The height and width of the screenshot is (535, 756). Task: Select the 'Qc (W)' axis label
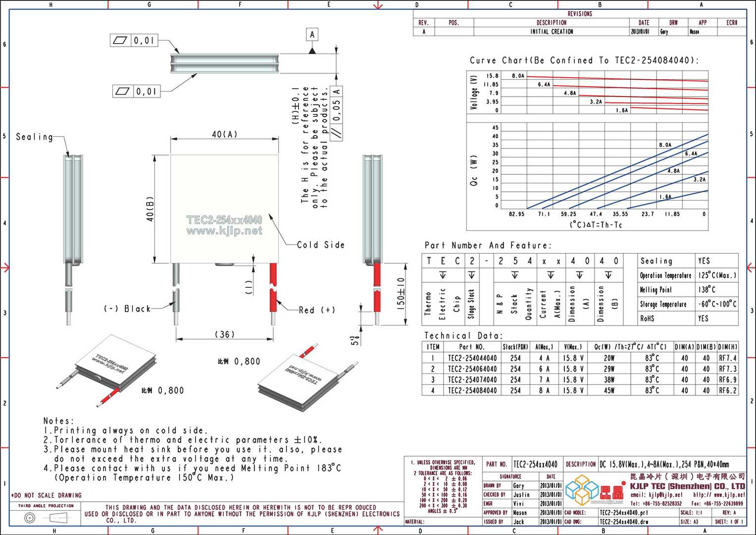[474, 171]
